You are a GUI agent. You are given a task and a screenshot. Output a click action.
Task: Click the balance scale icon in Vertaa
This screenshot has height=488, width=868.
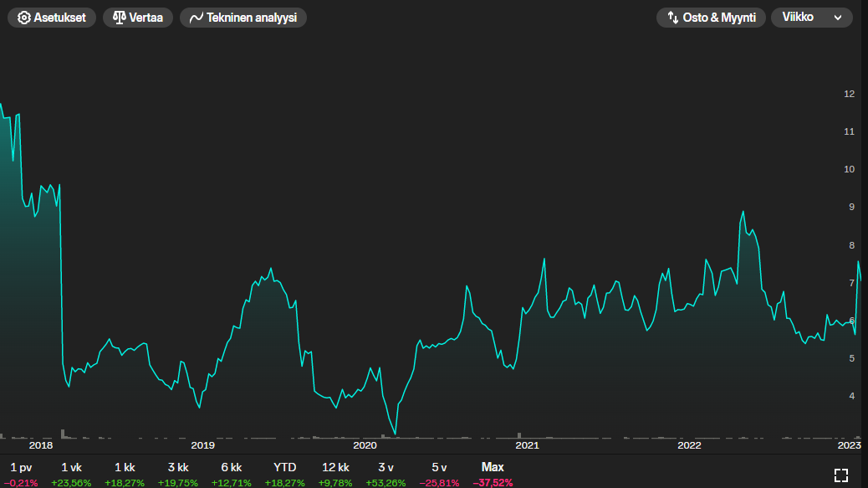tap(120, 18)
